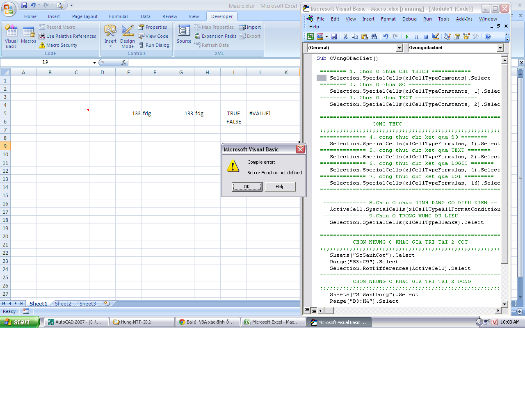Open the Ovungodacbiet procedure dropdown

tap(500, 48)
